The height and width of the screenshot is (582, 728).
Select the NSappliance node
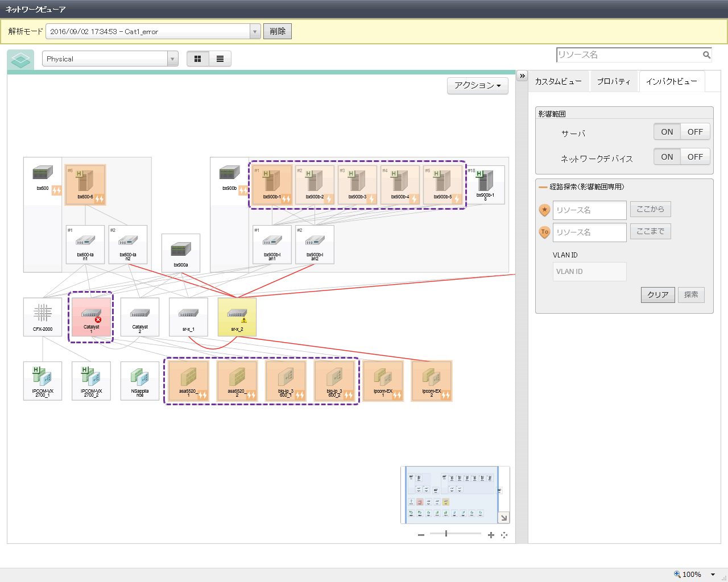coord(140,381)
